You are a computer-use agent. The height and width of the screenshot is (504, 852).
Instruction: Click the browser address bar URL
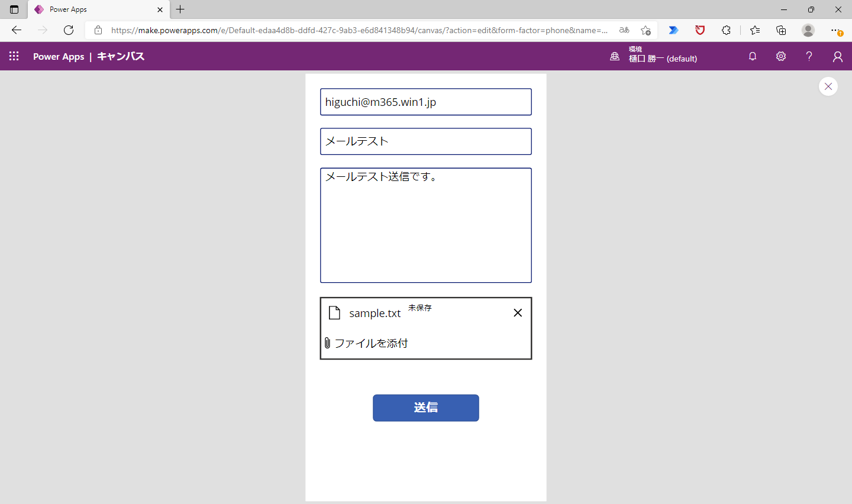(x=359, y=30)
